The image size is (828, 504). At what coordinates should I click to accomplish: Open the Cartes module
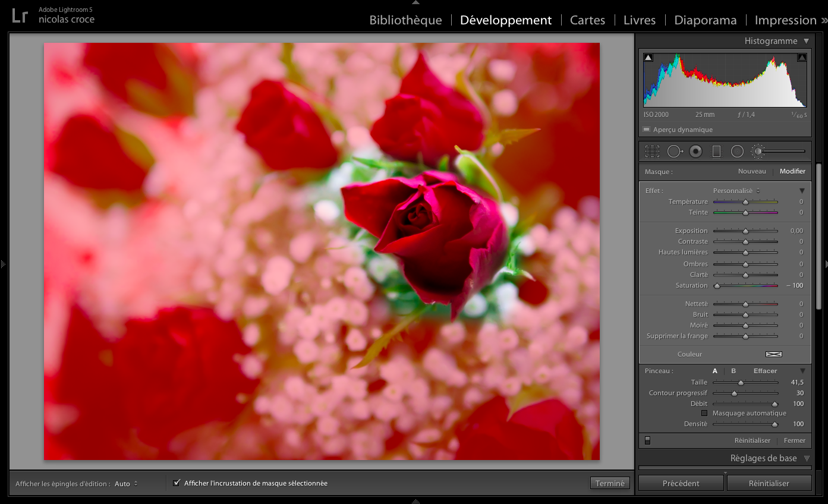(587, 20)
